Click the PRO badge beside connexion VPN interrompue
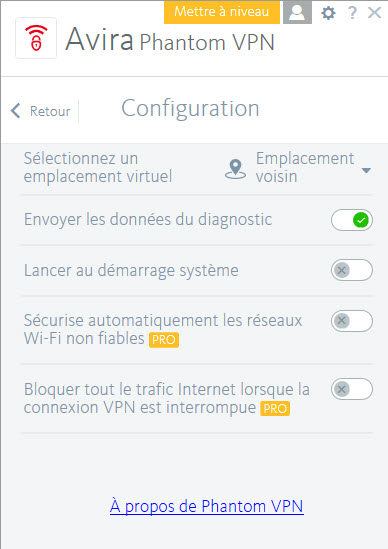388x549 pixels. (x=275, y=408)
